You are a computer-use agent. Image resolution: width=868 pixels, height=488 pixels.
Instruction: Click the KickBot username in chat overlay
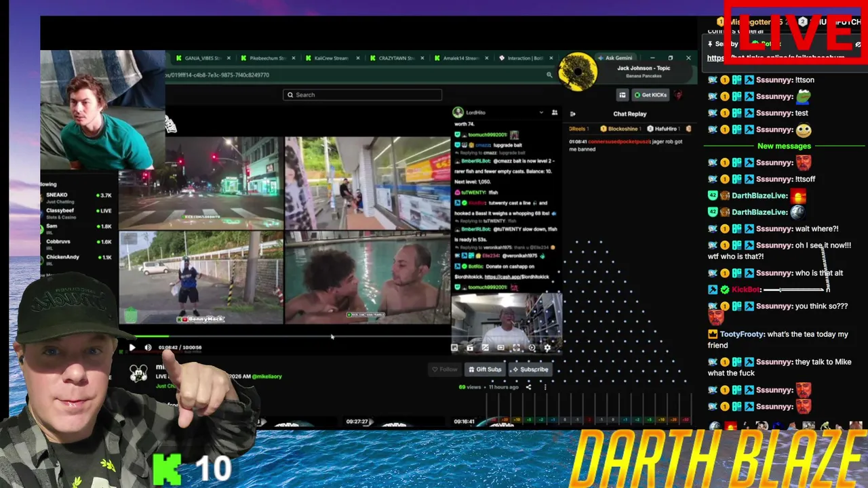(x=747, y=289)
